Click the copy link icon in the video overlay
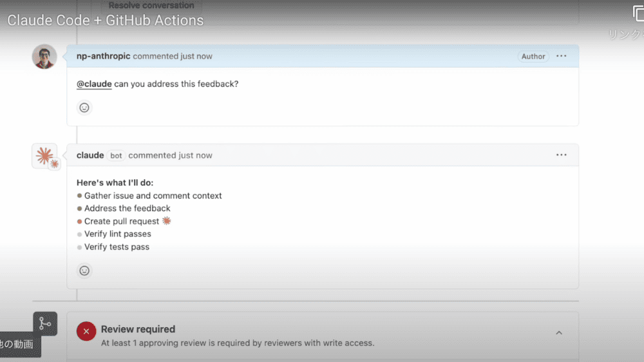Viewport: 644px width, 362px height. pos(638,14)
